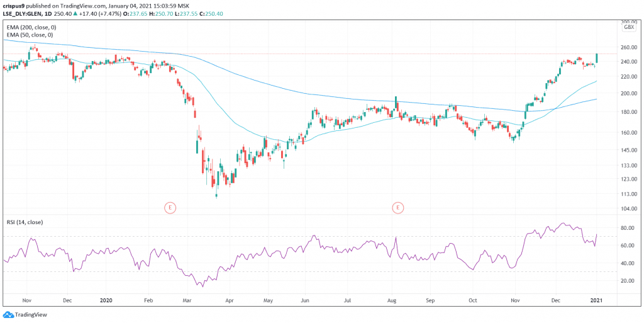Click the 200.00 price axis label
Viewport: 644px width, 323px height.
pos(629,93)
